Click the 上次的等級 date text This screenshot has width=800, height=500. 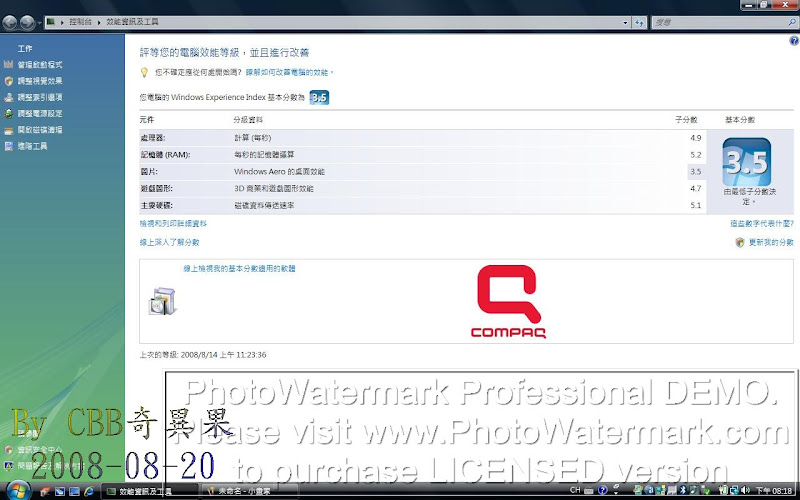click(203, 355)
